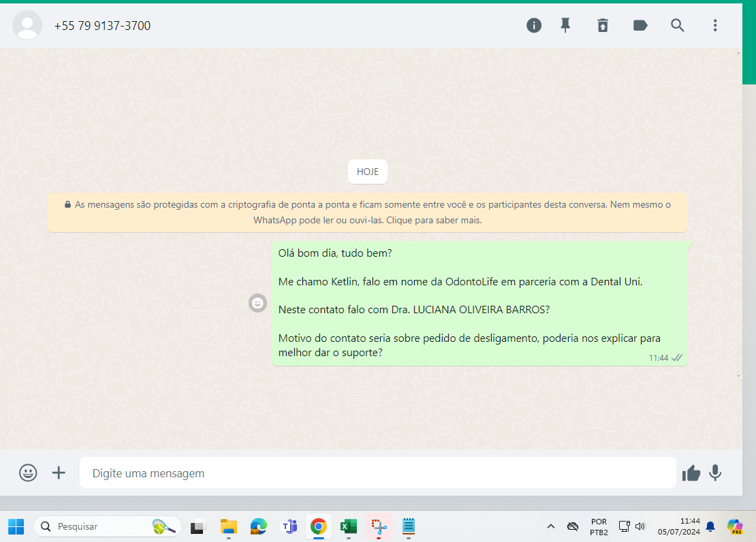The height and width of the screenshot is (542, 756).
Task: Click the Windows Pesquisar search box
Action: click(x=107, y=526)
